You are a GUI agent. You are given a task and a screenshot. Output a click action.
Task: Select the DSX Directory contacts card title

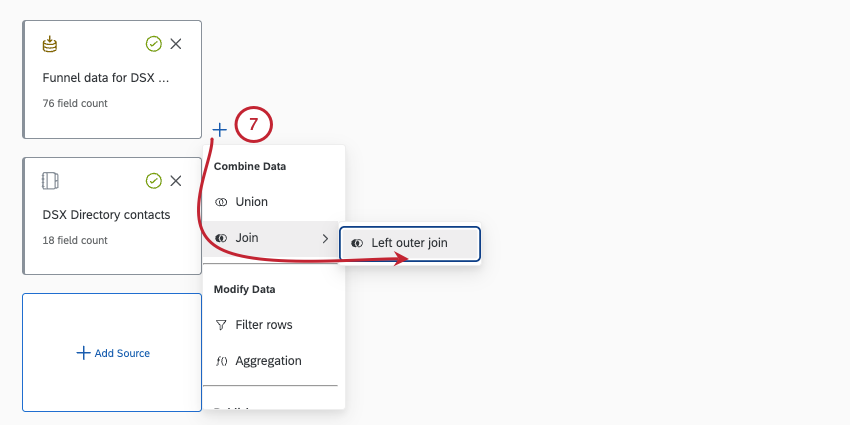[106, 214]
